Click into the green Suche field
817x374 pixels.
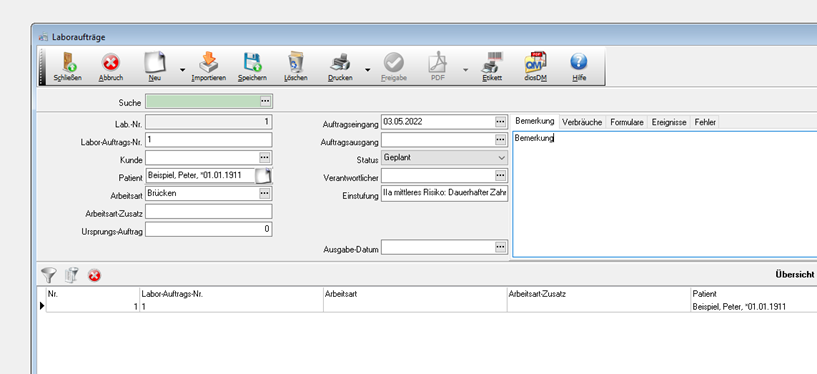pos(202,101)
